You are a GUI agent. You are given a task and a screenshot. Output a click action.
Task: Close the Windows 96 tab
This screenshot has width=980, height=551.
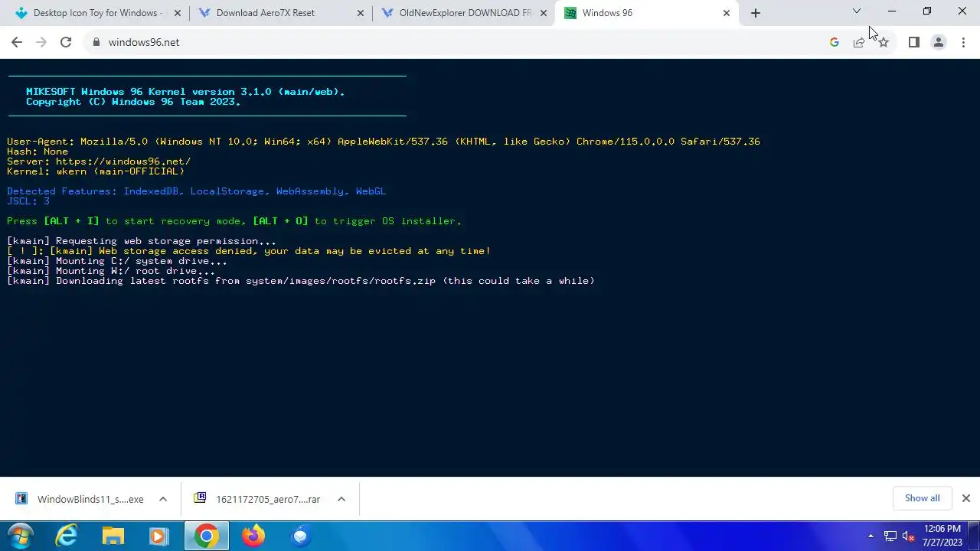727,13
